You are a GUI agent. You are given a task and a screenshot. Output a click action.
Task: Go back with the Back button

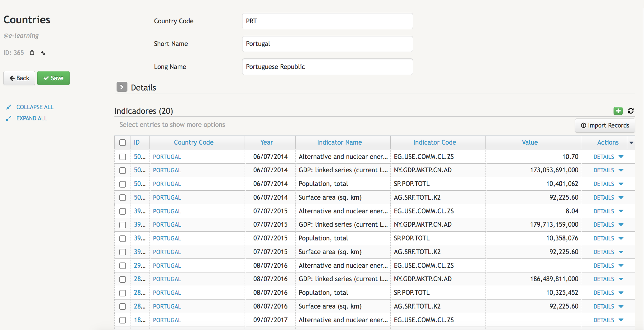19,78
